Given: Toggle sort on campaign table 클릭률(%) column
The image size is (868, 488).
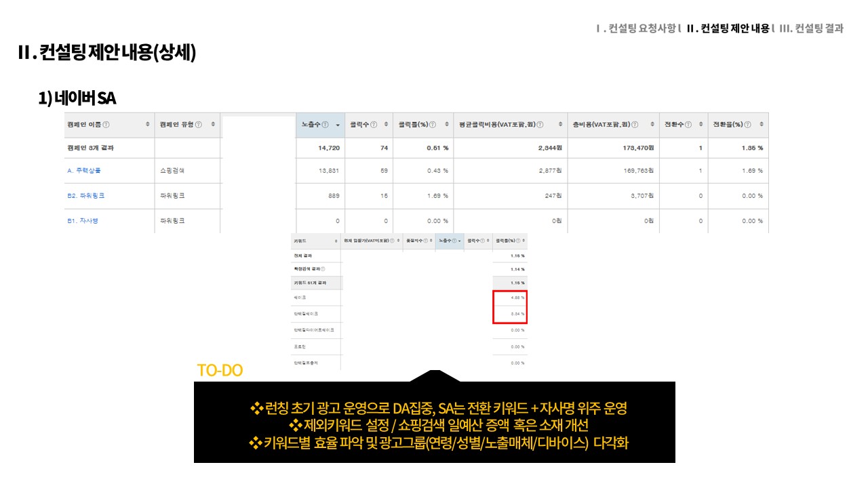Looking at the screenshot, I should pos(447,125).
